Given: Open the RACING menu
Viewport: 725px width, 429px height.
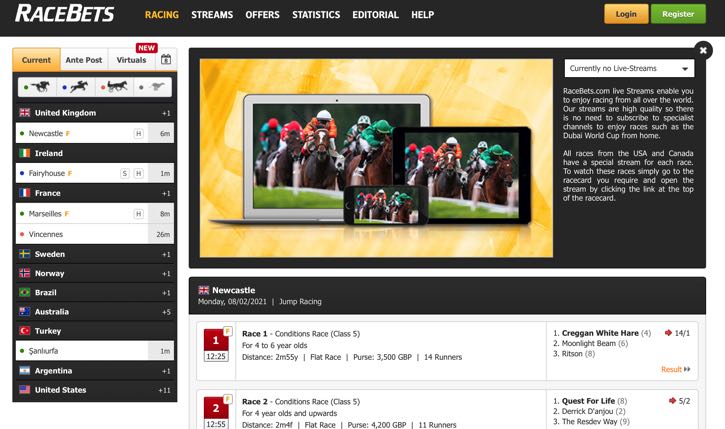Looking at the screenshot, I should click(x=162, y=15).
